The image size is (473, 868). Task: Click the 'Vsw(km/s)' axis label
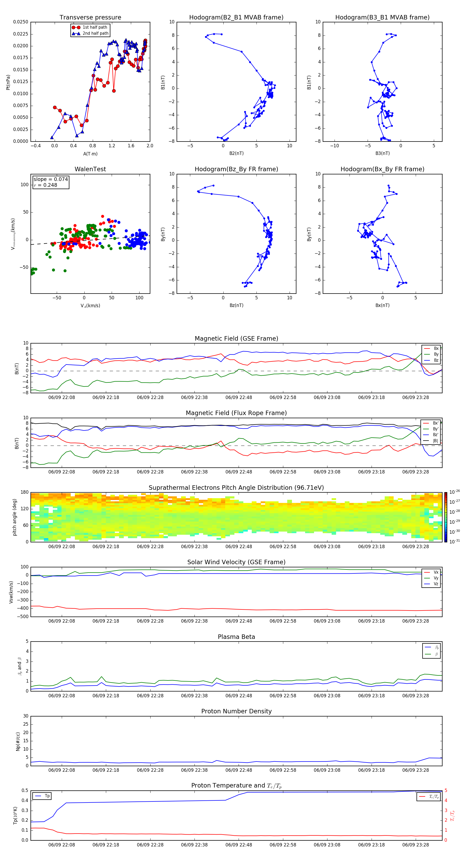[x=11, y=592]
